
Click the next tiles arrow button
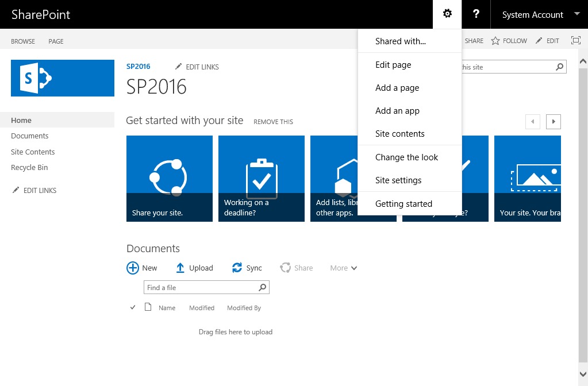pyautogui.click(x=554, y=121)
